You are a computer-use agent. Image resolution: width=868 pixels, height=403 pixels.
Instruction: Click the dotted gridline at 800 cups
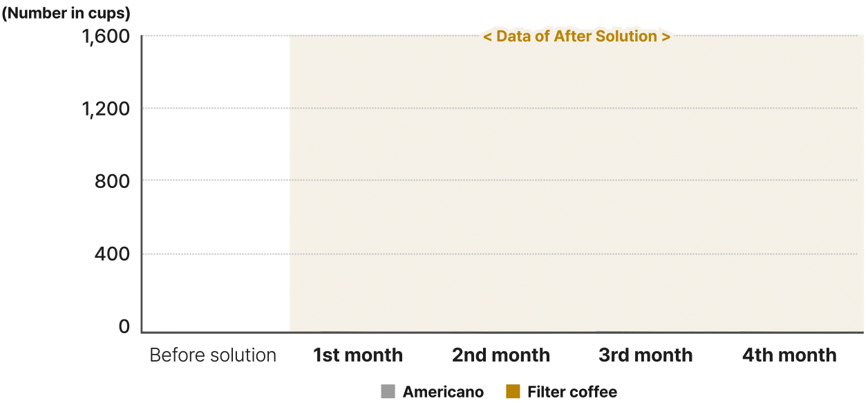pos(502,180)
